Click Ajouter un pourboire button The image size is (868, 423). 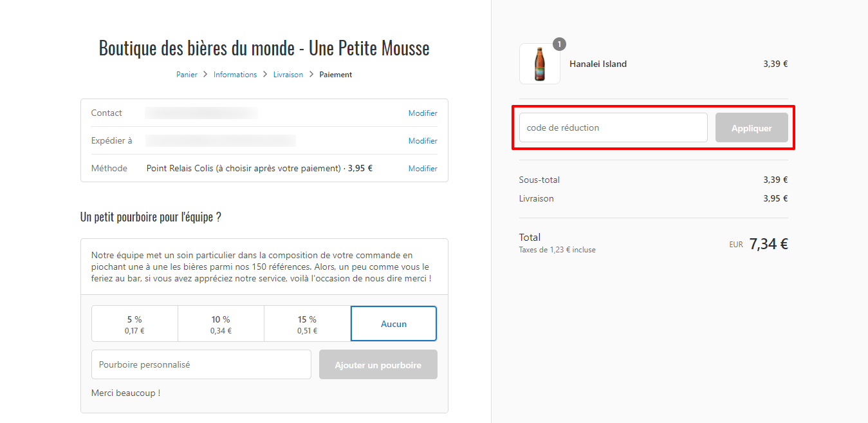point(378,364)
